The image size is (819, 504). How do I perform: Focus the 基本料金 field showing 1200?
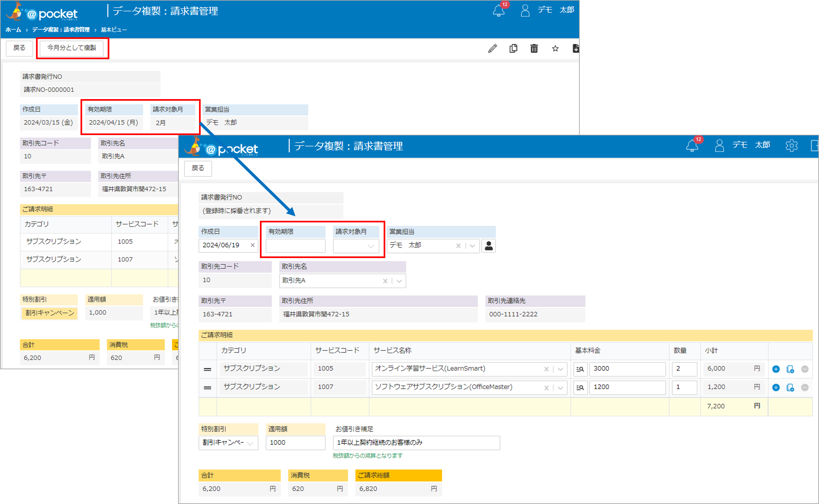pyautogui.click(x=628, y=387)
